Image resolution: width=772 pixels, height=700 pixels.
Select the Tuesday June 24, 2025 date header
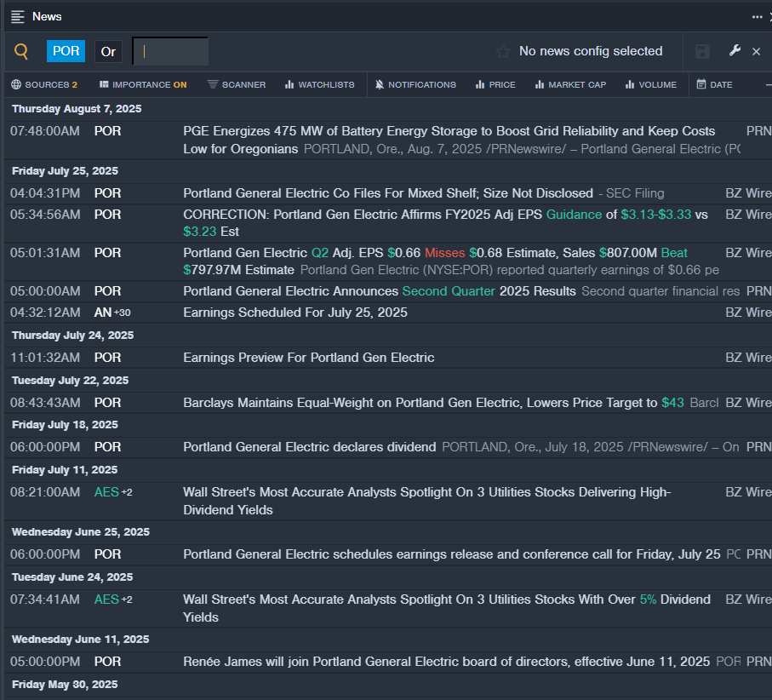click(72, 577)
